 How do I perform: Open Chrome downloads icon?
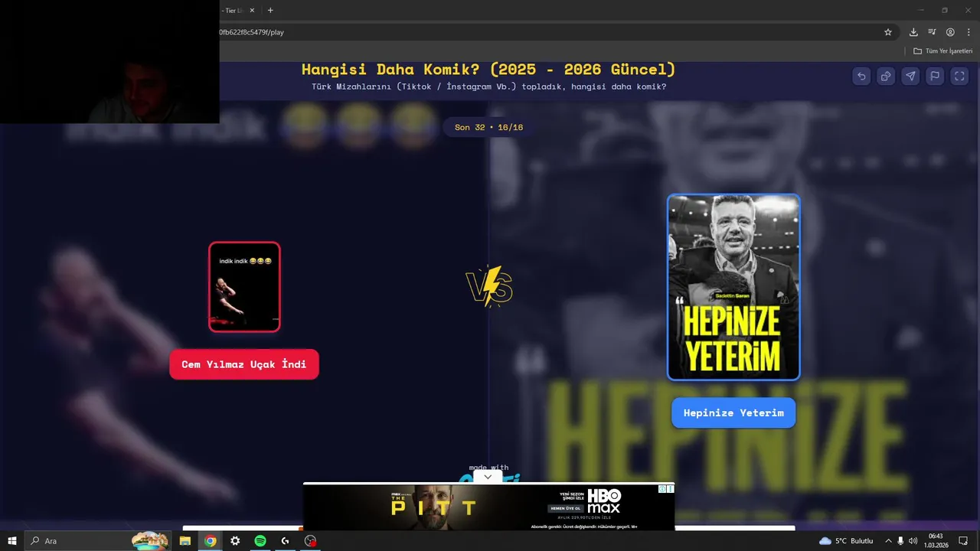[x=913, y=32]
